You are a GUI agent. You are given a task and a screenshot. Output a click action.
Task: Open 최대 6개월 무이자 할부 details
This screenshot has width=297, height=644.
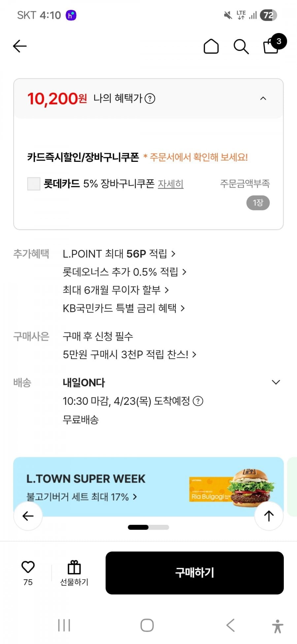point(115,290)
